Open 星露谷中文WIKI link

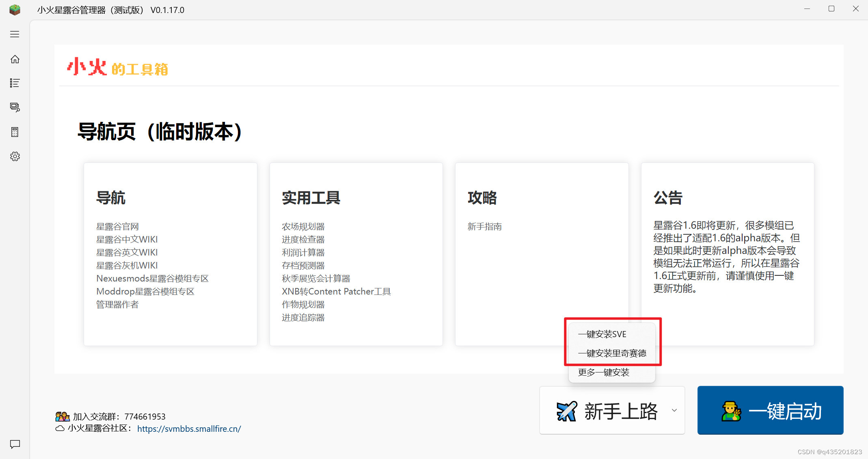pos(127,240)
